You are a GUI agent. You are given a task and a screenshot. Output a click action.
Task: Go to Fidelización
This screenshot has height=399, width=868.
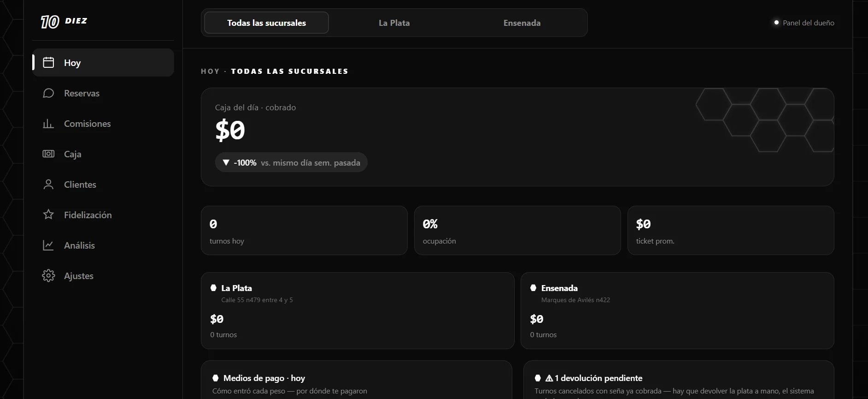(x=103, y=215)
